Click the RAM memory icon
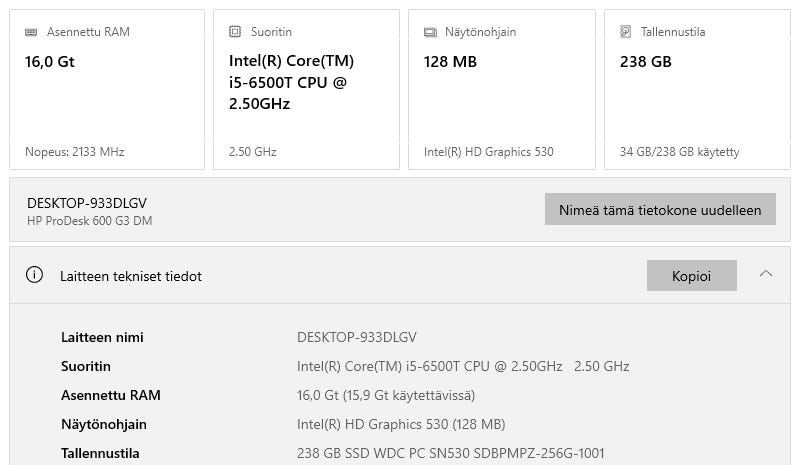 point(32,32)
